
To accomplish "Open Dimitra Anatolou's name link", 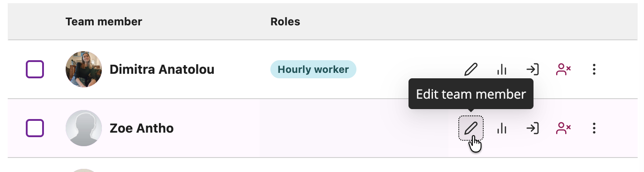I will click(x=162, y=69).
